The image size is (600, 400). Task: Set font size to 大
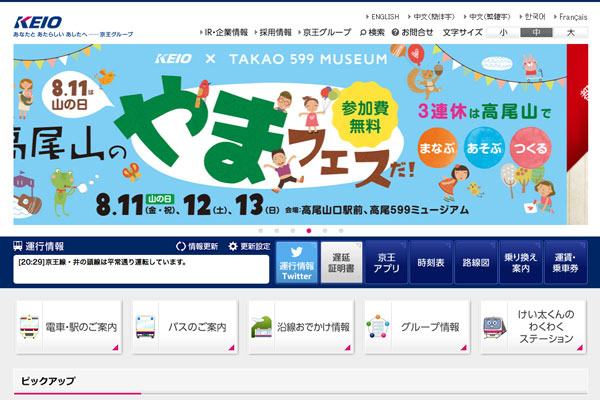pos(571,33)
